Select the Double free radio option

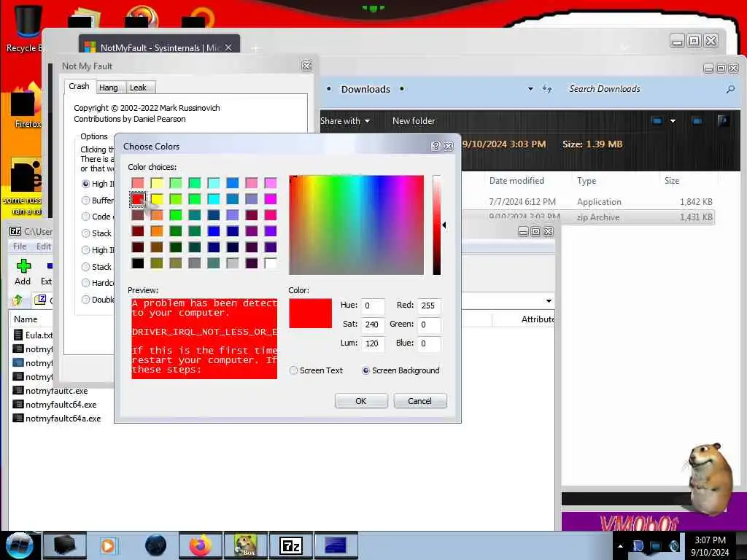pos(86,300)
